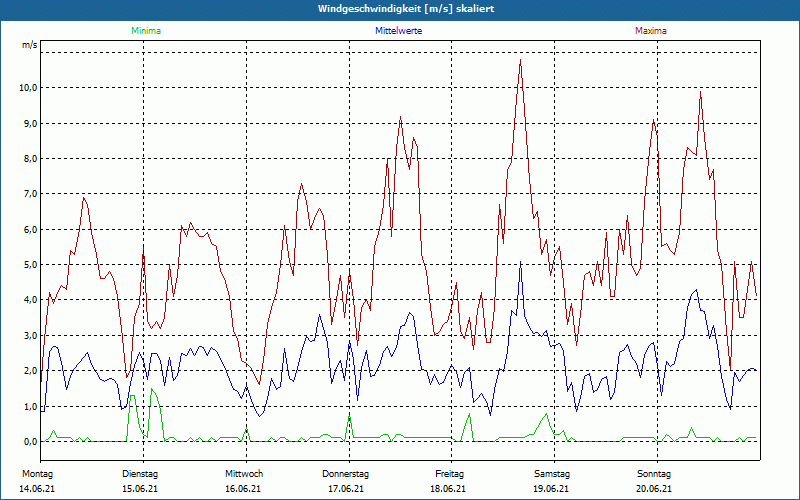Click the '1,0' y-axis value
The height and width of the screenshot is (500, 800).
[x=31, y=407]
